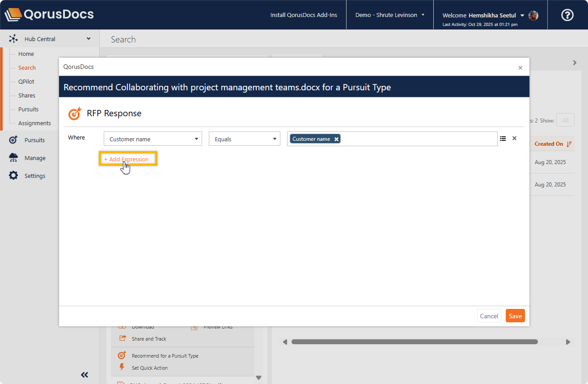This screenshot has width=588, height=384.
Task: Collapse the Hub Central section
Action: point(89,39)
